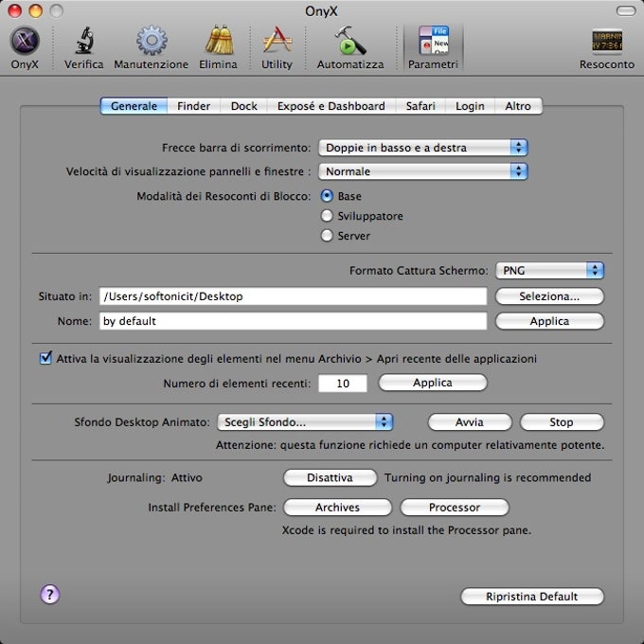The width and height of the screenshot is (644, 644).
Task: Click the 'Journaling:' label
Action: (x=136, y=477)
